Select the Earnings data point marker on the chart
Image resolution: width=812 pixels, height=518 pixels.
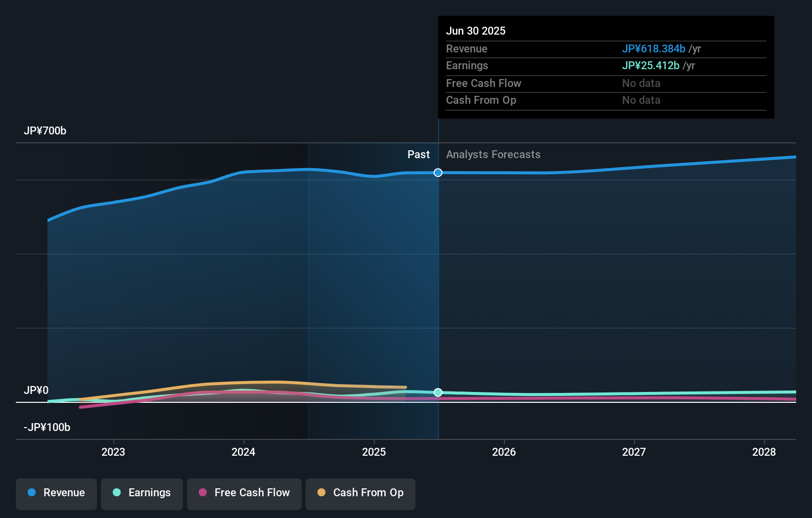pos(437,392)
